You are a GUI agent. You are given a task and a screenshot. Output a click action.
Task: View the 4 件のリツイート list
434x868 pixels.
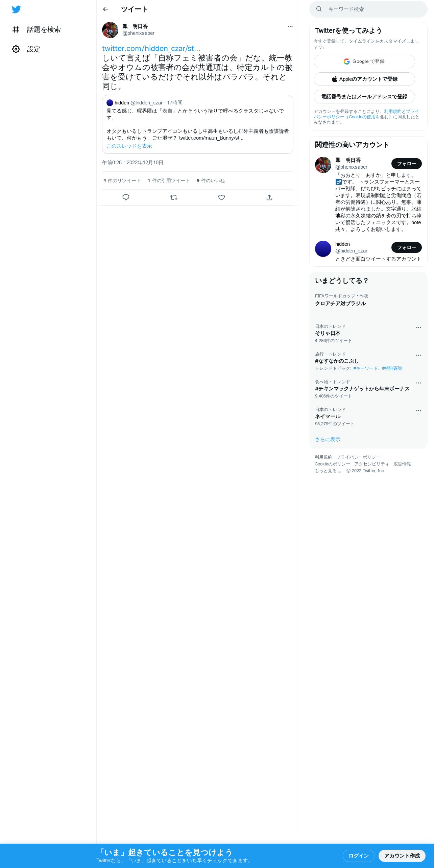click(122, 181)
